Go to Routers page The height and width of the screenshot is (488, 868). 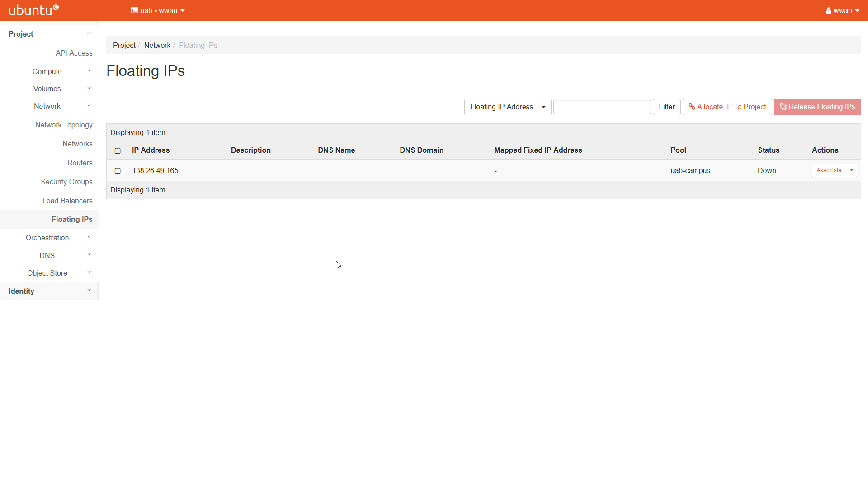point(80,163)
